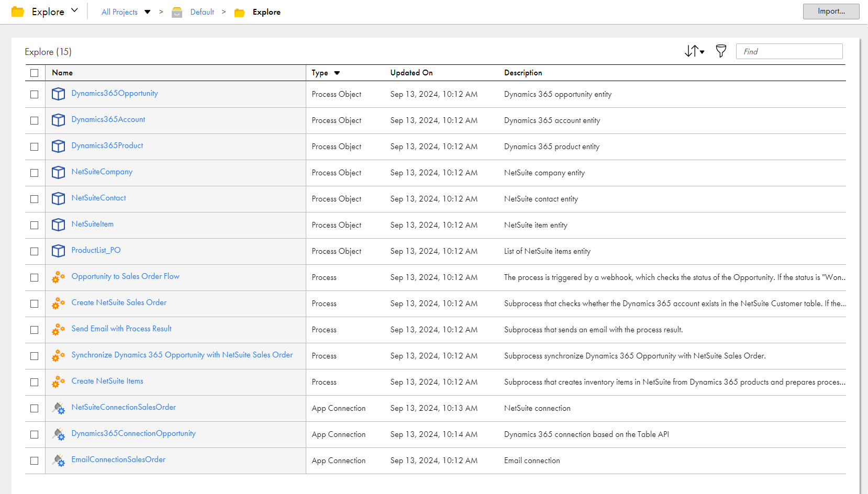This screenshot has width=868, height=494.
Task: Go to All Projects breadcrumb
Action: tap(119, 12)
